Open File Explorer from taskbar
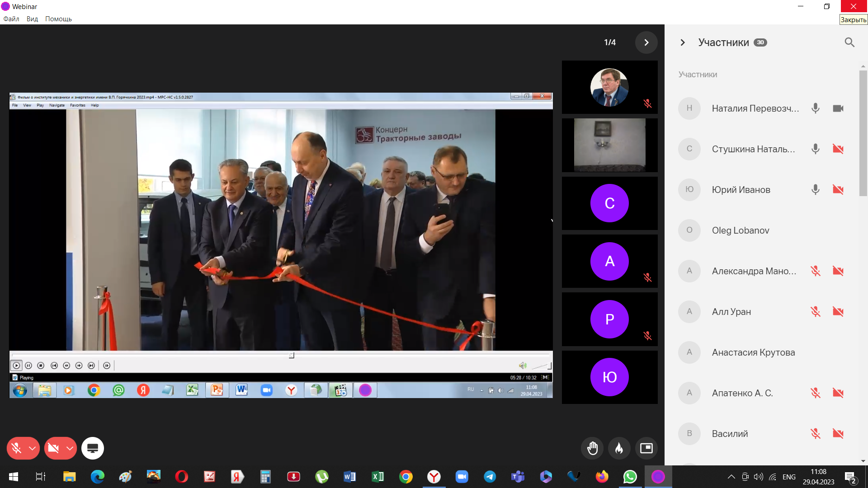Viewport: 868px width, 488px height. pyautogui.click(x=69, y=477)
